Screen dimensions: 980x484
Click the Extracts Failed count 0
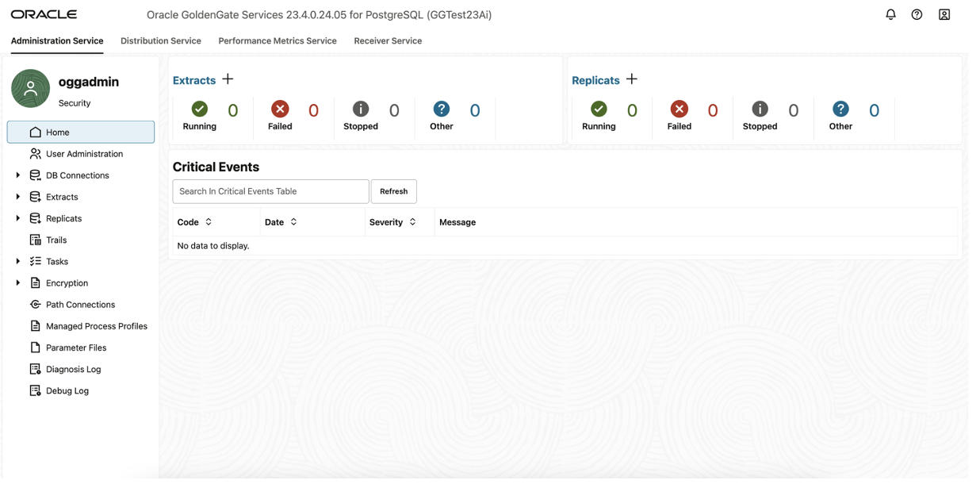click(x=313, y=110)
